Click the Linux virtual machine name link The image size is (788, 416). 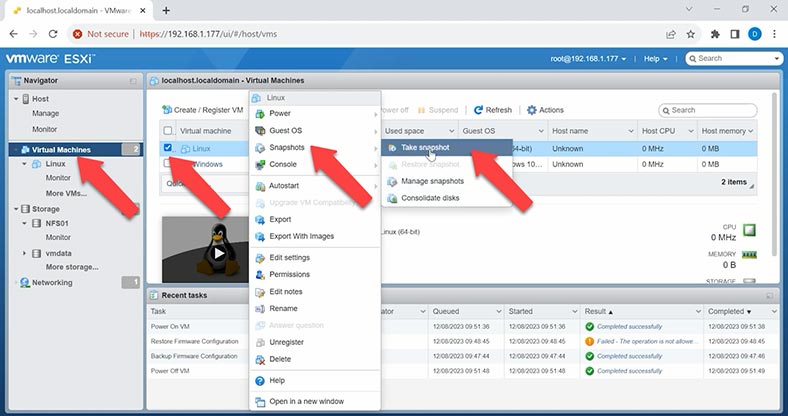[202, 149]
